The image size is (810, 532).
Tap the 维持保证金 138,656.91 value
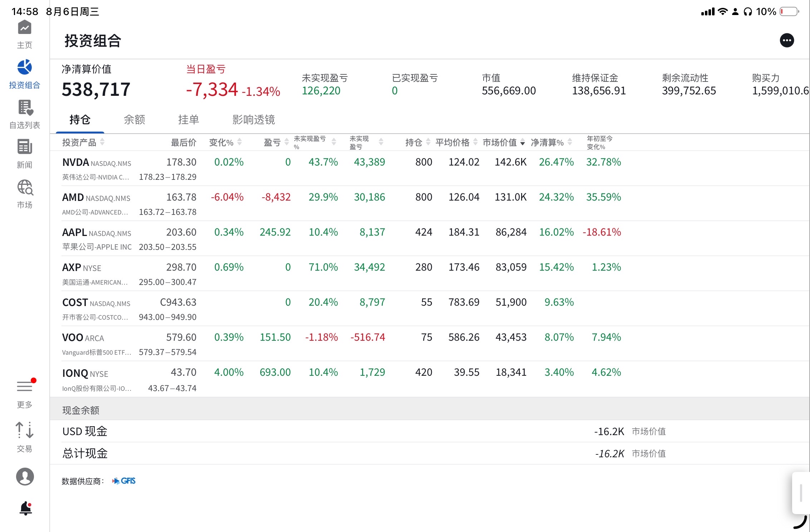coord(599,91)
